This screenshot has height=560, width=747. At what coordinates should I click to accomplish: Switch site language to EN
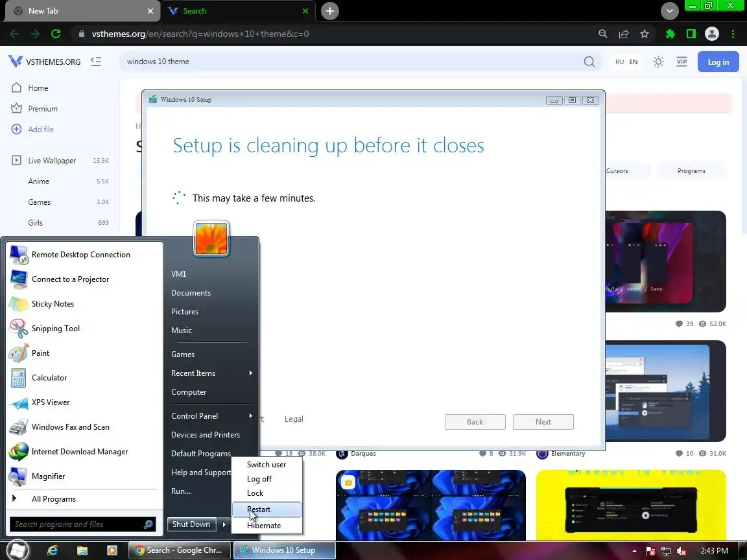point(633,62)
